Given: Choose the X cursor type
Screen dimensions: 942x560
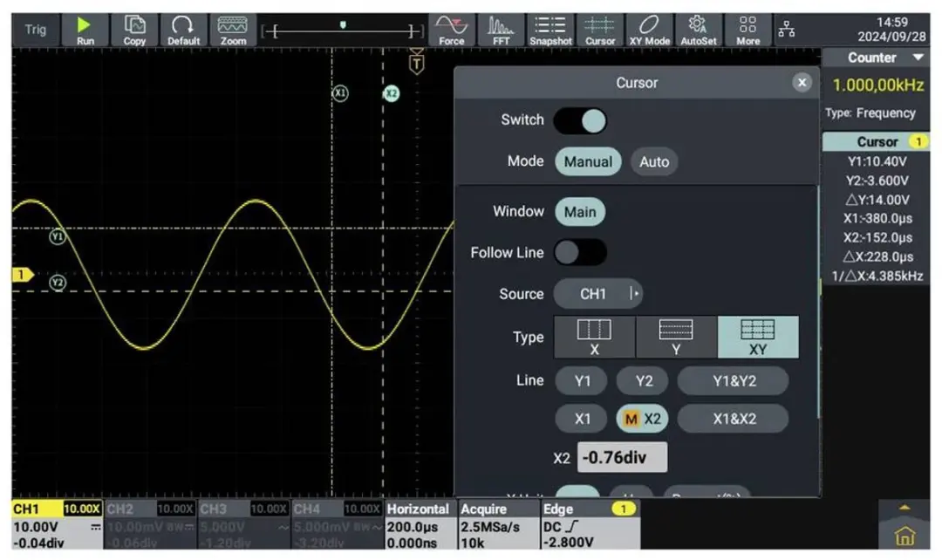Looking at the screenshot, I should point(594,337).
